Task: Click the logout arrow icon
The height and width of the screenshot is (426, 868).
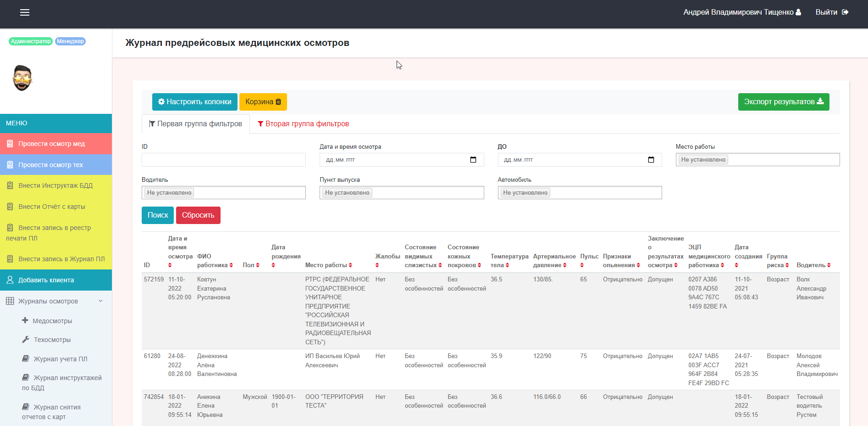Action: (x=845, y=12)
